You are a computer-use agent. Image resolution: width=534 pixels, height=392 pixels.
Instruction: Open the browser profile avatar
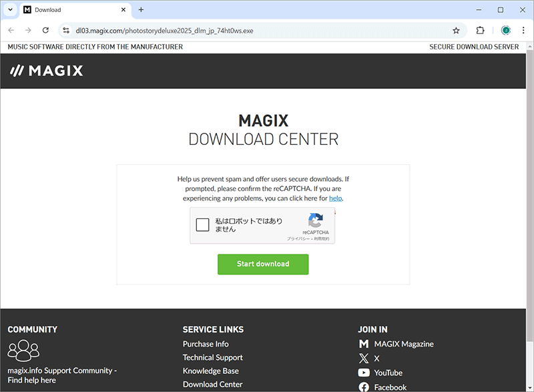coord(506,30)
